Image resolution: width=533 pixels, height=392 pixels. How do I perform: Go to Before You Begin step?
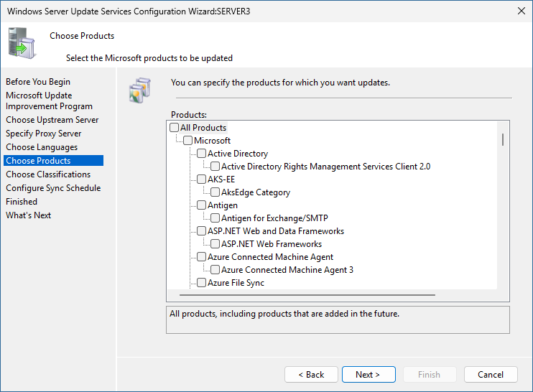[x=38, y=82]
